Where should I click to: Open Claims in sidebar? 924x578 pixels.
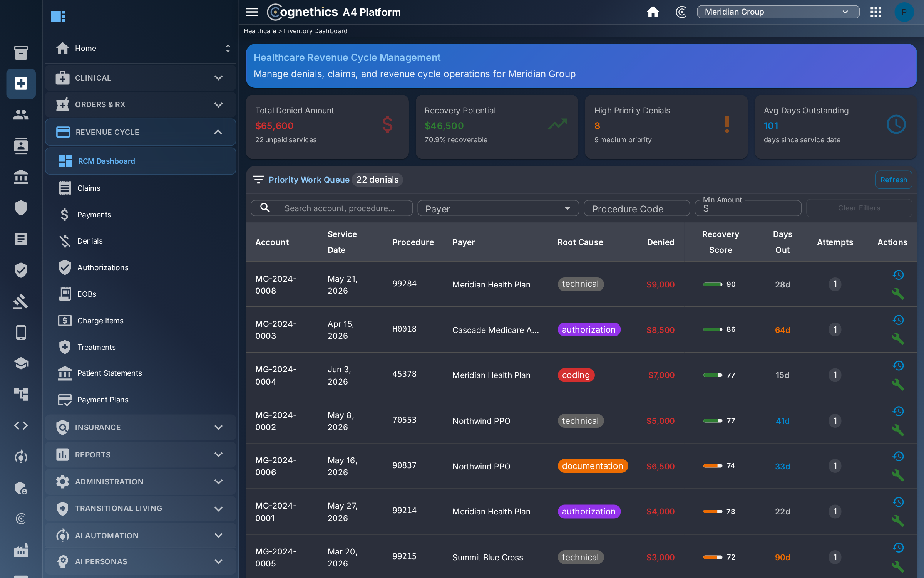[x=141, y=188]
